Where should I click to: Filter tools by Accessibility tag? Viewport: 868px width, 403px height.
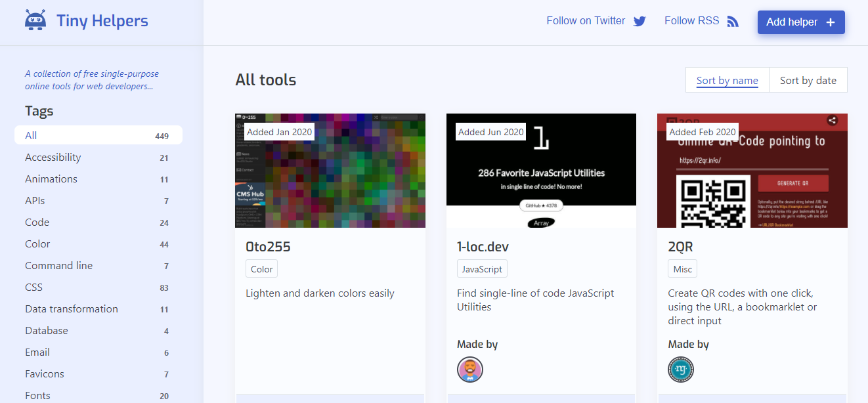53,158
